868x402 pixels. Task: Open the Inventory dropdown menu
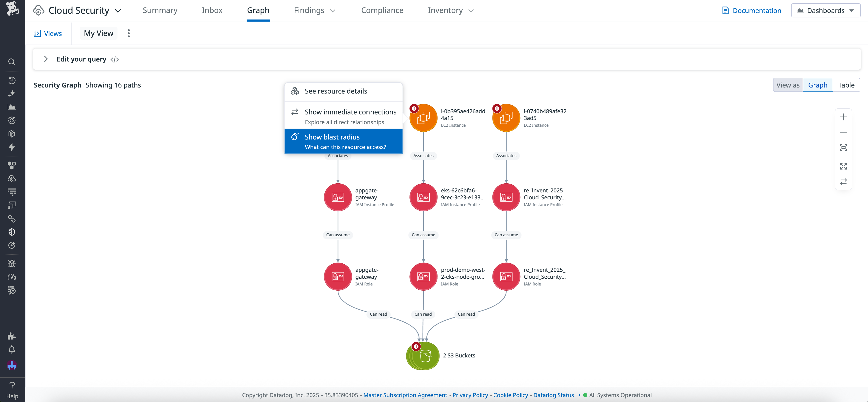[450, 10]
